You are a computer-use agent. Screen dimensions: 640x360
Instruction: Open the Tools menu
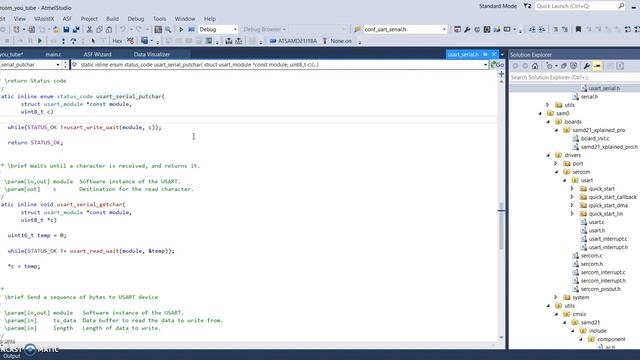click(x=159, y=19)
